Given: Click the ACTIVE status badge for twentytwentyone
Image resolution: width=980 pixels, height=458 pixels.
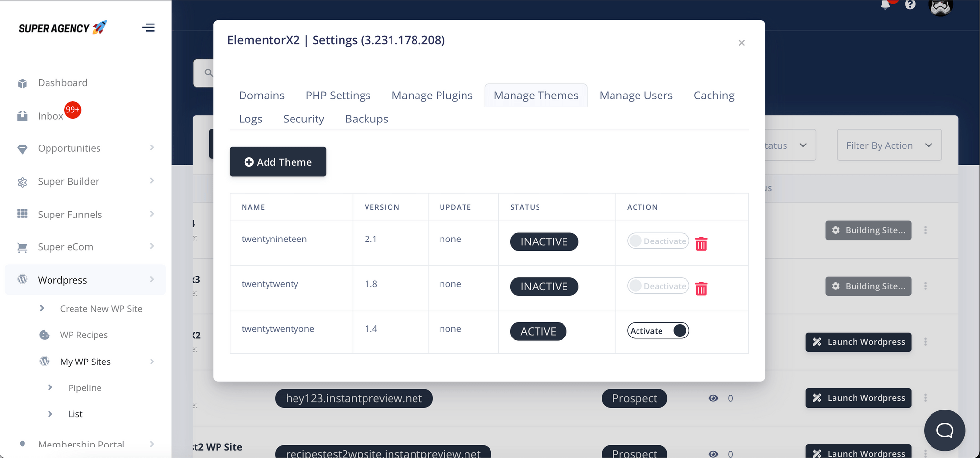Looking at the screenshot, I should [538, 331].
